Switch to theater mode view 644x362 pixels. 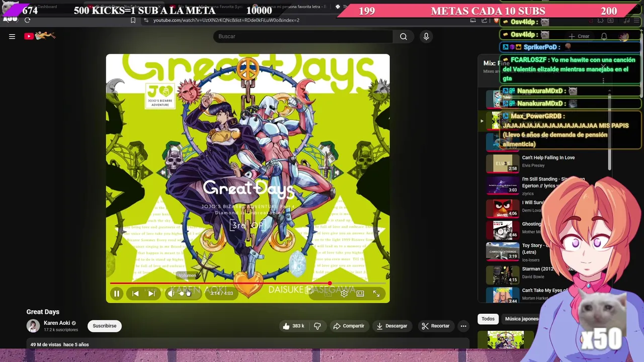click(360, 294)
